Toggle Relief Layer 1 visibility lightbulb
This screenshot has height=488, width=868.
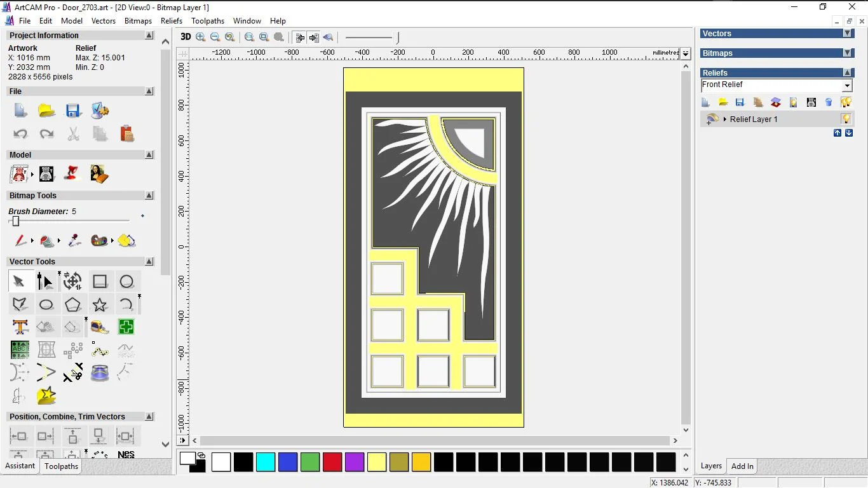846,119
